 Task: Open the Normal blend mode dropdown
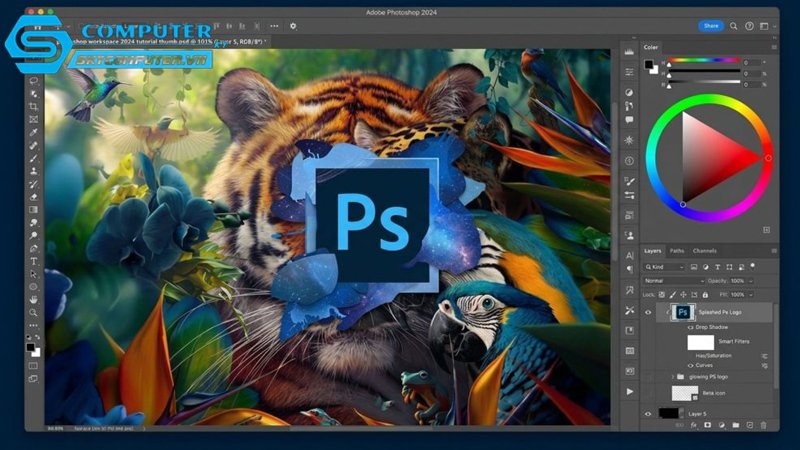pos(673,281)
